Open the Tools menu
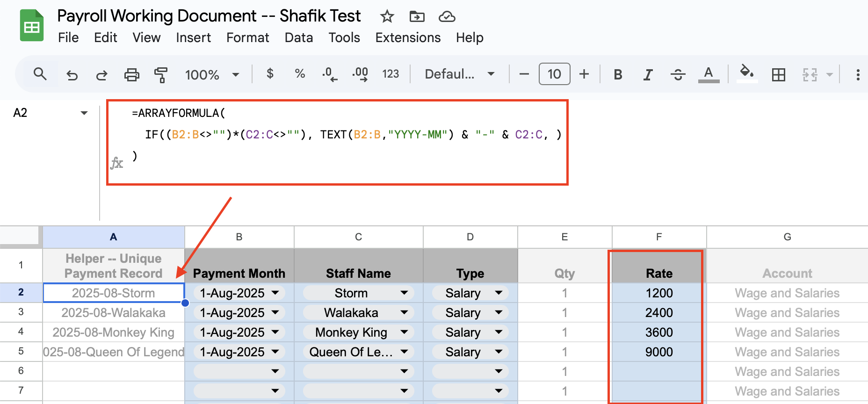The height and width of the screenshot is (404, 868). [344, 37]
